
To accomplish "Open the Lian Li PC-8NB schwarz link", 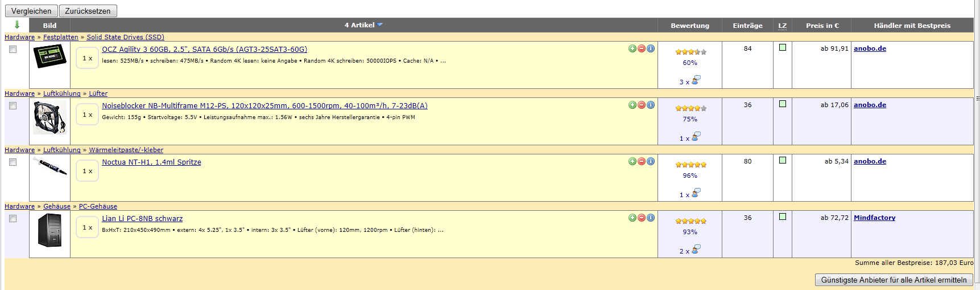I will pos(142,219).
